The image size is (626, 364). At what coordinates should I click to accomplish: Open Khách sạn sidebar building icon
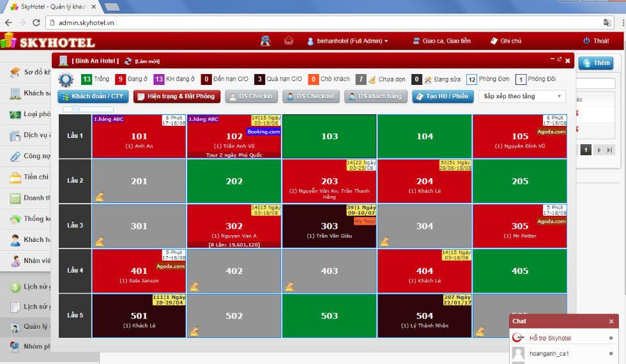15,93
